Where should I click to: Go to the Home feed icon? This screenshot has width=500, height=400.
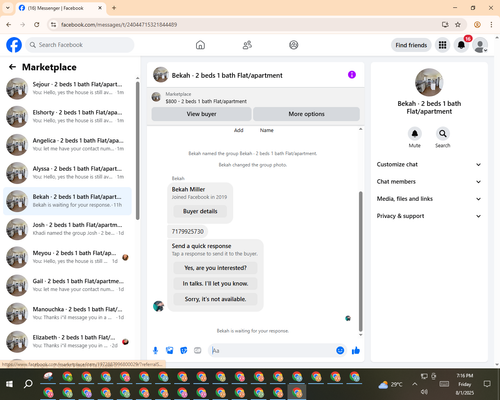click(x=200, y=45)
